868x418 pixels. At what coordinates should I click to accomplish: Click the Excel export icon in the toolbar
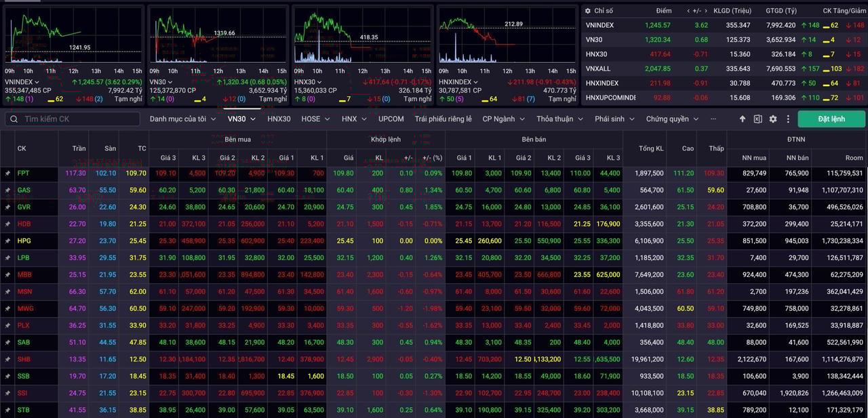tap(757, 119)
